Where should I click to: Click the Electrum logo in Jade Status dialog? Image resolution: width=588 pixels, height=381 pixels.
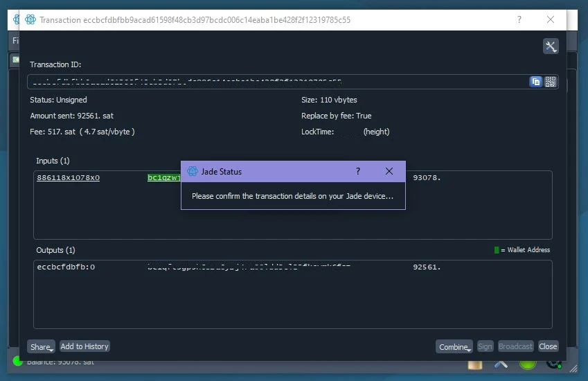point(193,171)
